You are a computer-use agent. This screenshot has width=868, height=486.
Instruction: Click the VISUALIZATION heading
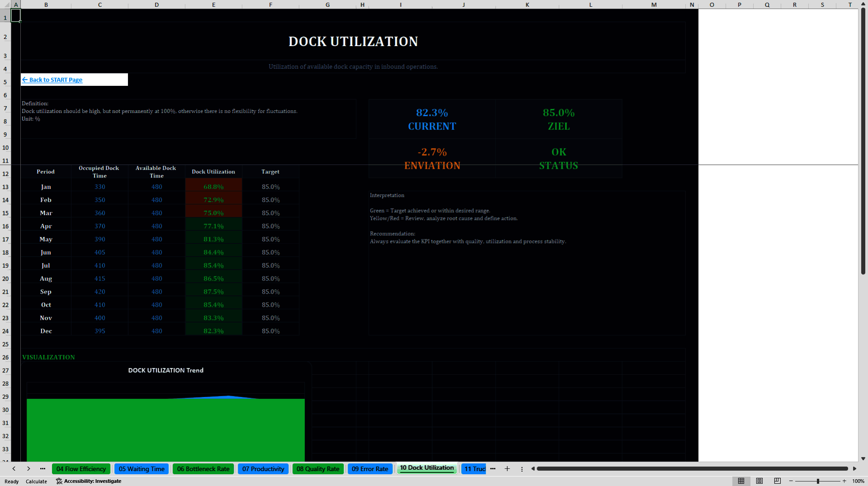click(x=48, y=357)
